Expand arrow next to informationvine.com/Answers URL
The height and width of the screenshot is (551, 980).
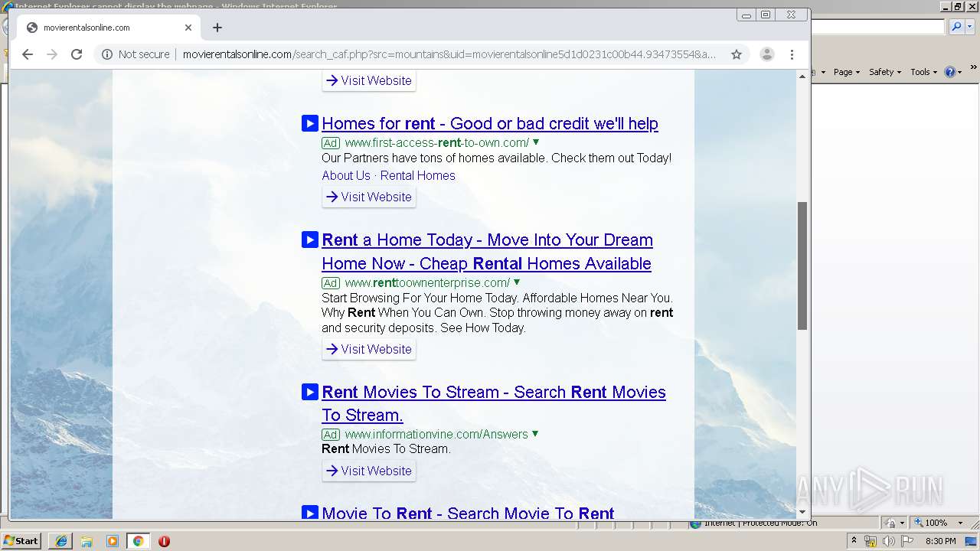click(535, 434)
